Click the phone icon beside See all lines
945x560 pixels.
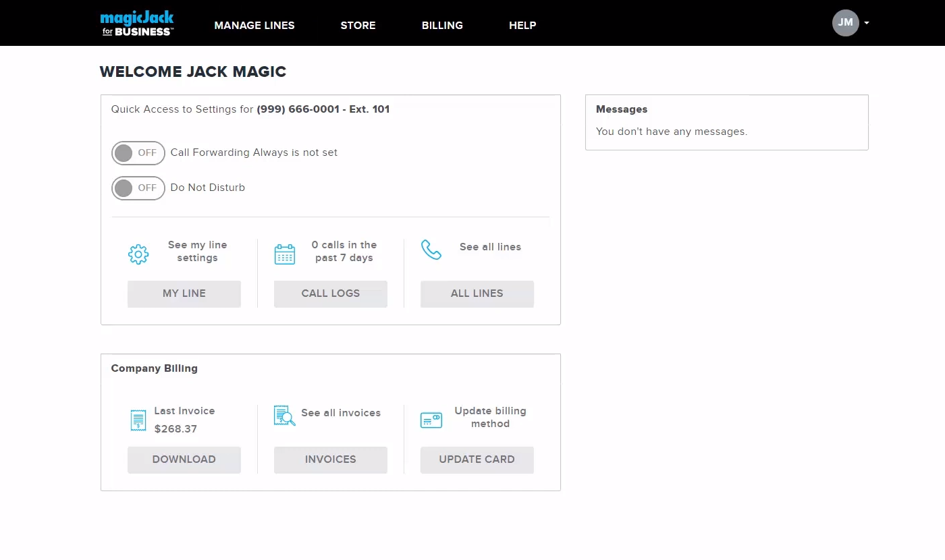pyautogui.click(x=431, y=249)
